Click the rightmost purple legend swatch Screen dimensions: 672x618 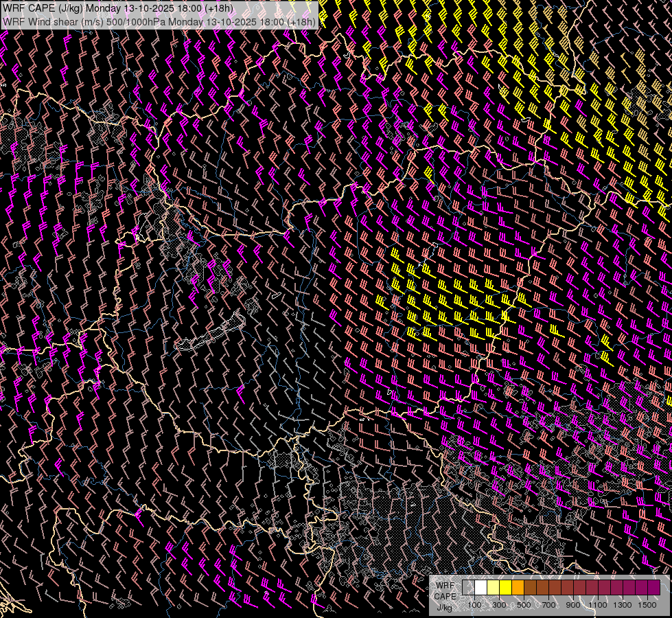(x=653, y=587)
